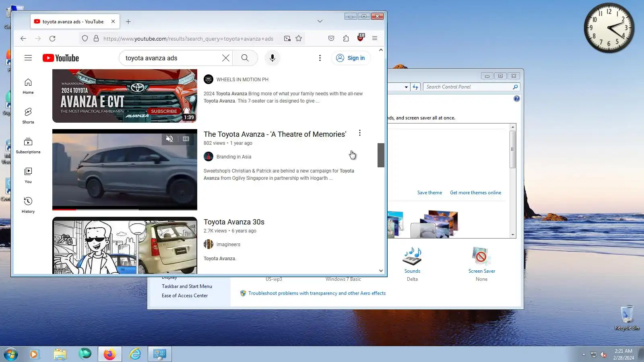Open Subscriptions in YouTube sidebar
644x362 pixels.
tap(28, 146)
